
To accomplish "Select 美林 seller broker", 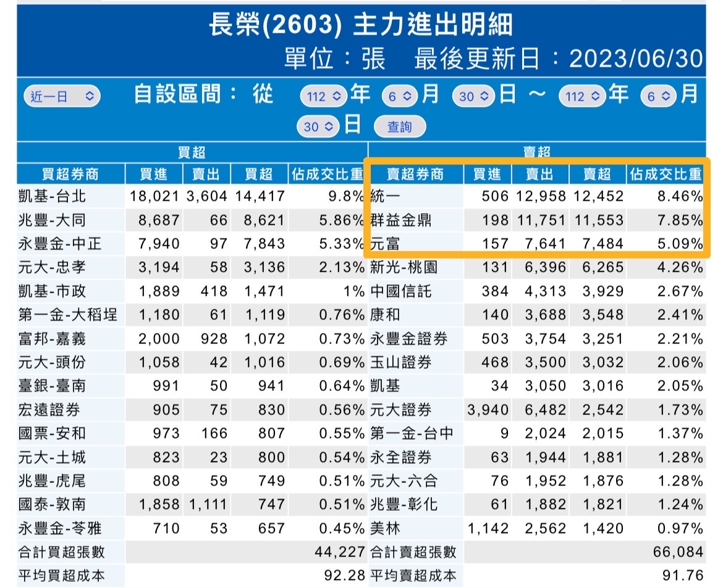I will tap(385, 528).
